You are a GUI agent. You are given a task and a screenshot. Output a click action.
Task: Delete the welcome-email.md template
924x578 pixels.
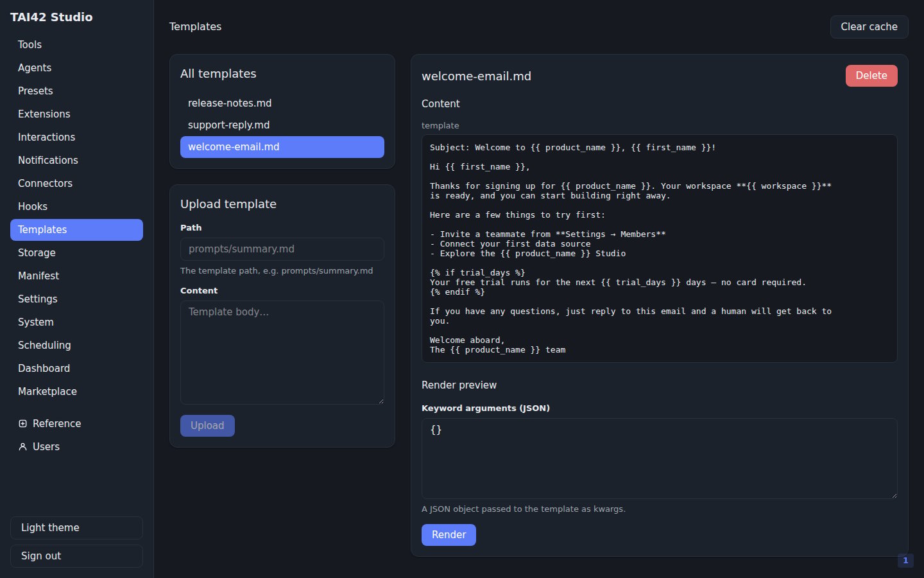(x=871, y=76)
